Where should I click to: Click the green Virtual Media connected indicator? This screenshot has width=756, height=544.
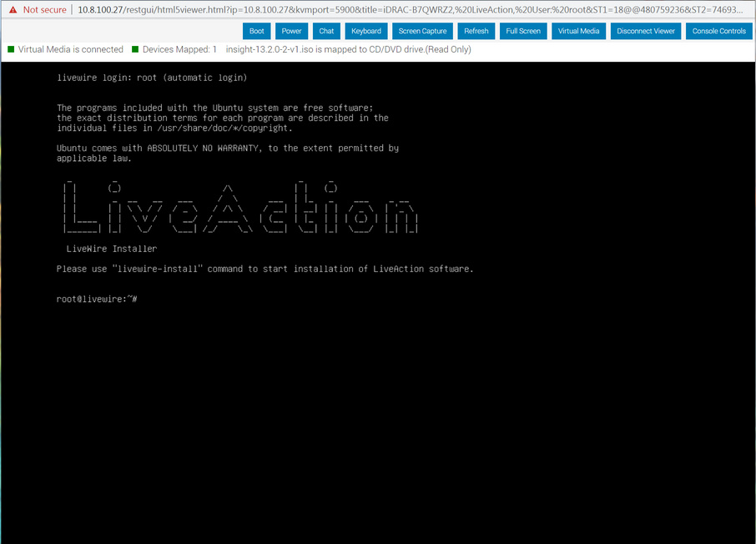11,49
